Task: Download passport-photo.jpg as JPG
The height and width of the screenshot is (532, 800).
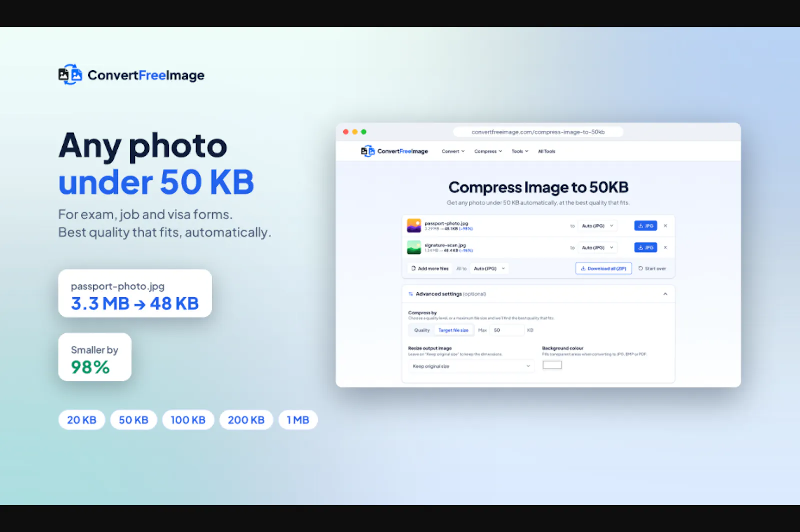Action: click(645, 226)
